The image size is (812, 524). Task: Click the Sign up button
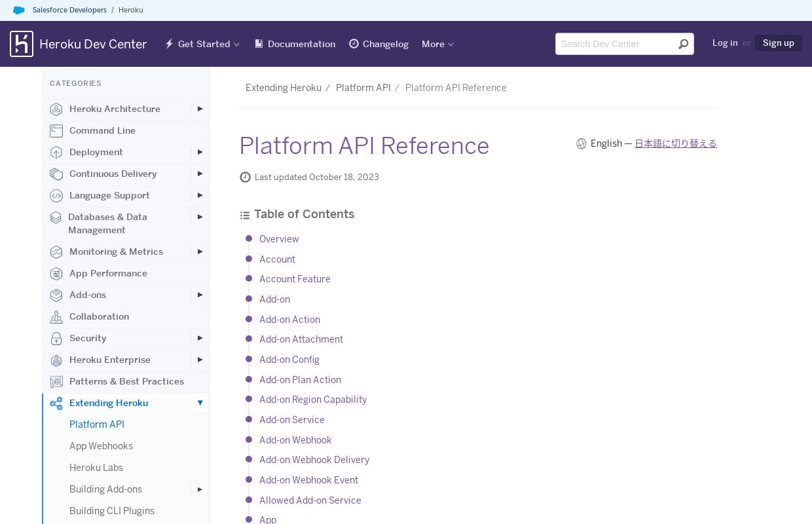click(779, 43)
